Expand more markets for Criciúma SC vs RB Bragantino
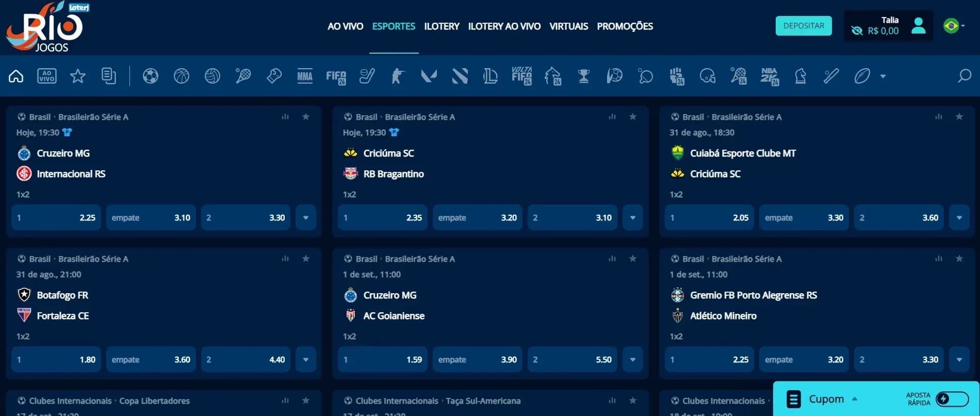Image resolution: width=980 pixels, height=416 pixels. pos(633,218)
